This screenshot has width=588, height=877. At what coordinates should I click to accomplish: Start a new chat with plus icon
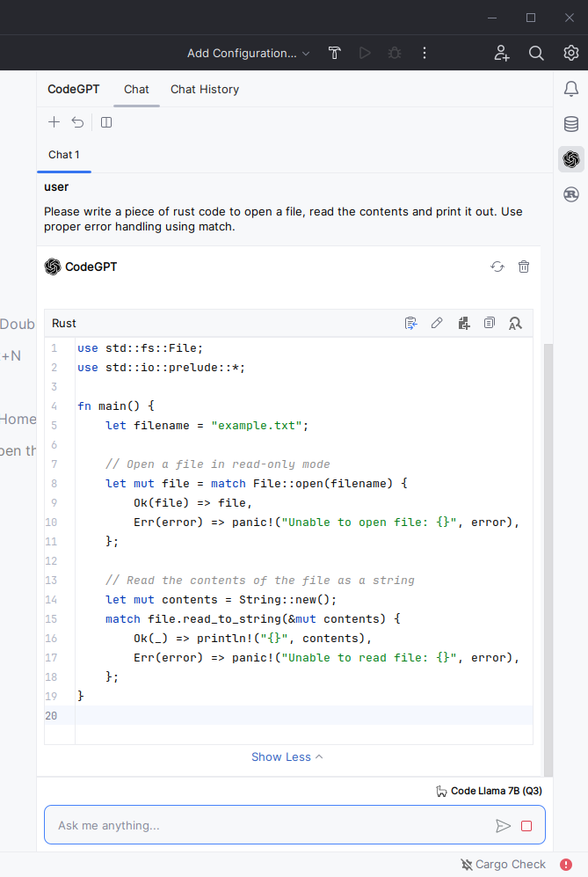click(54, 122)
